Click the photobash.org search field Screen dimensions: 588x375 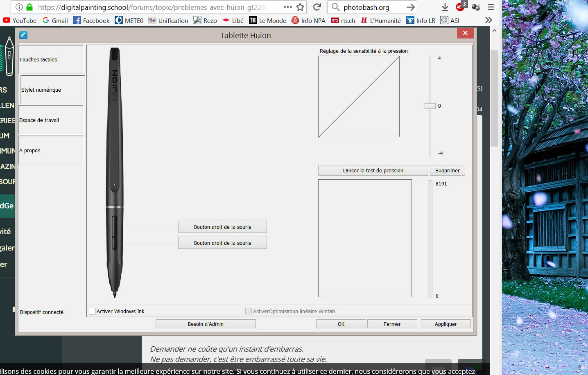[371, 7]
